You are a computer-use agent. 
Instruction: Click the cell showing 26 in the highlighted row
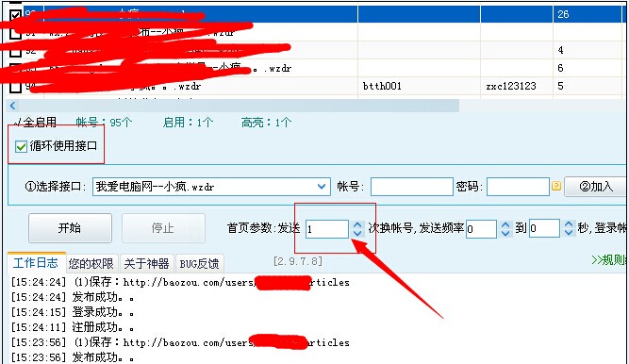(x=587, y=14)
